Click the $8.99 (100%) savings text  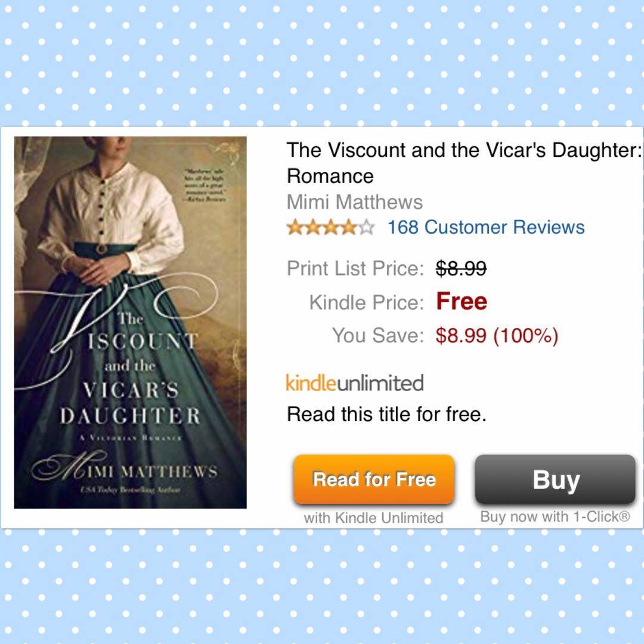(x=497, y=336)
